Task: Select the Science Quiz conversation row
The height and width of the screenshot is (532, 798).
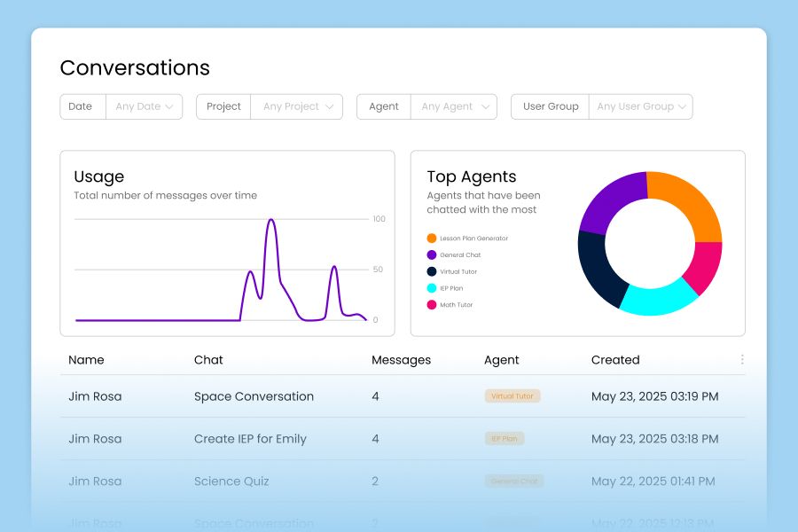Action: pyautogui.click(x=231, y=481)
